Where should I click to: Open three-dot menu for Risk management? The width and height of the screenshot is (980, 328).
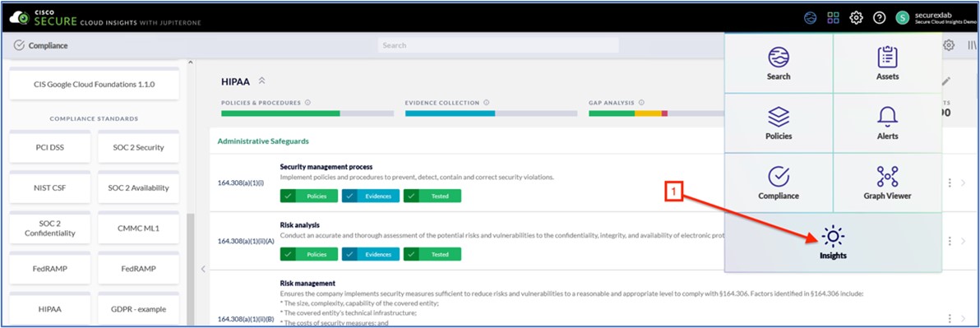click(x=950, y=318)
